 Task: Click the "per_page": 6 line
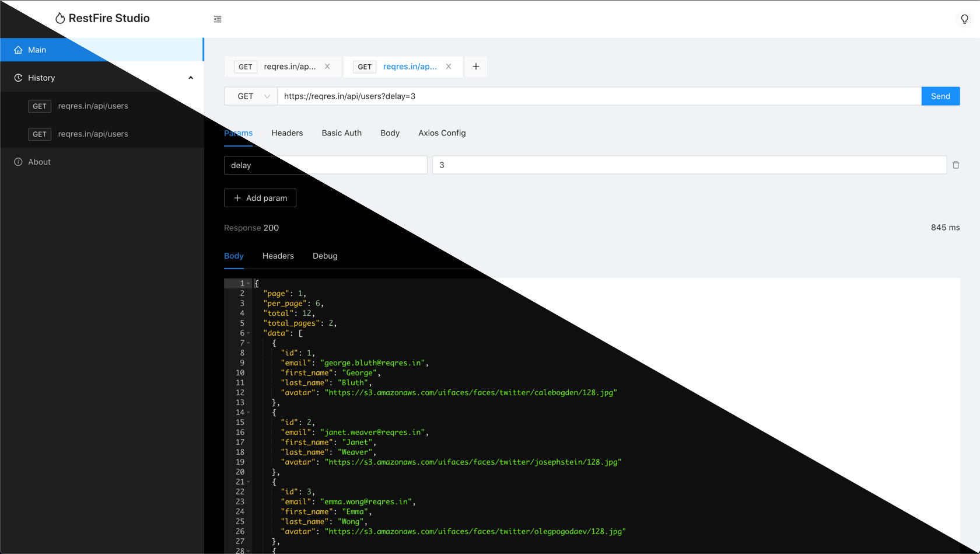293,304
